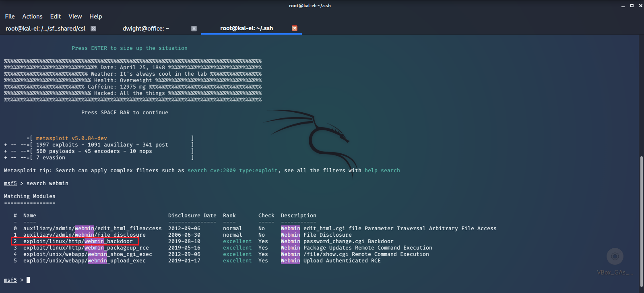644x293 pixels.
Task: Click 'normal' rank in file_disclosure row
Action: point(233,235)
